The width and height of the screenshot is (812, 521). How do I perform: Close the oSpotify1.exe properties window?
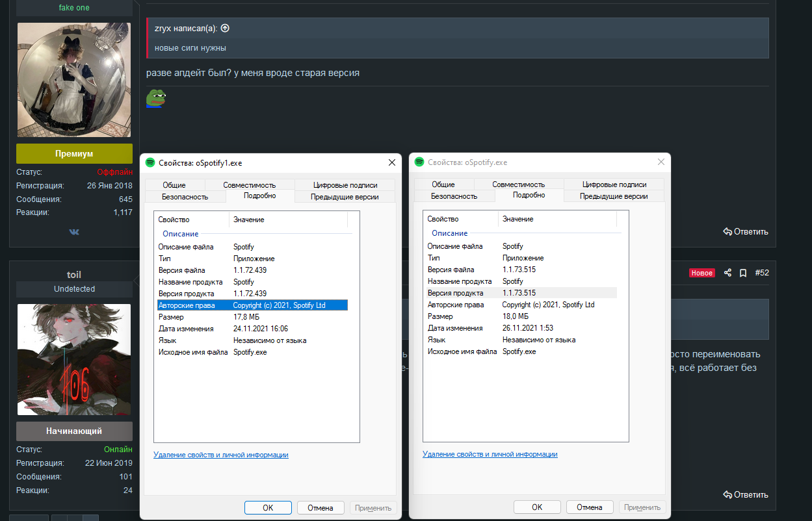(x=392, y=162)
